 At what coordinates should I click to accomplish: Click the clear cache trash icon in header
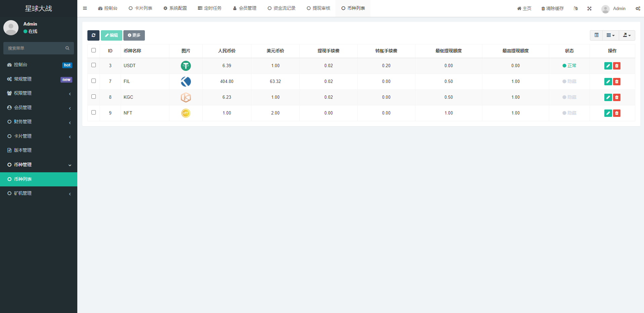pyautogui.click(x=552, y=8)
